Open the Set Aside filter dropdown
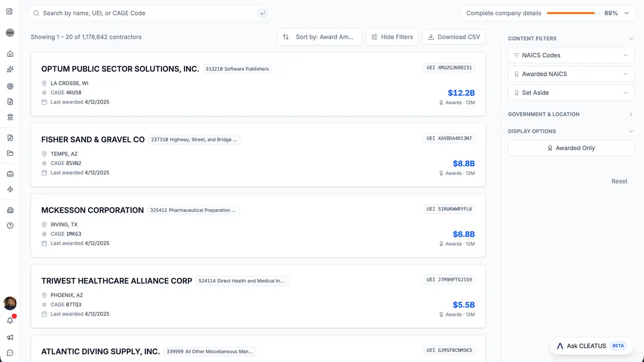Viewport: 644px width, 362px height. (x=571, y=93)
